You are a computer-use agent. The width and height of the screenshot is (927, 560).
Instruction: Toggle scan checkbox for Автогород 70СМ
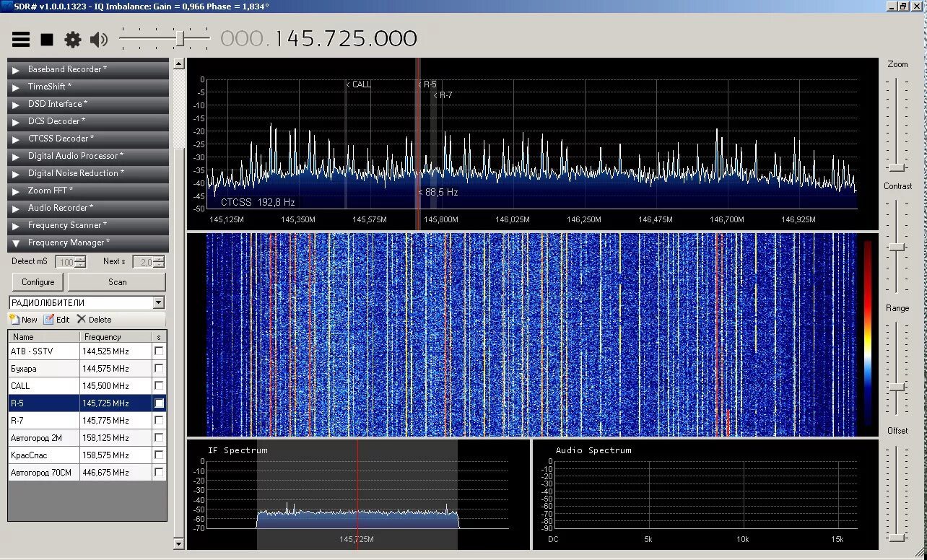(x=159, y=472)
